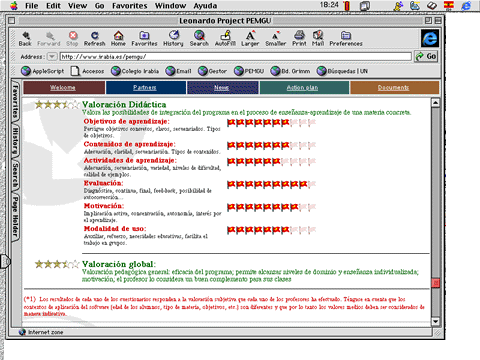Click the scrollbar up arrow
480x360 pixels.
435,103
